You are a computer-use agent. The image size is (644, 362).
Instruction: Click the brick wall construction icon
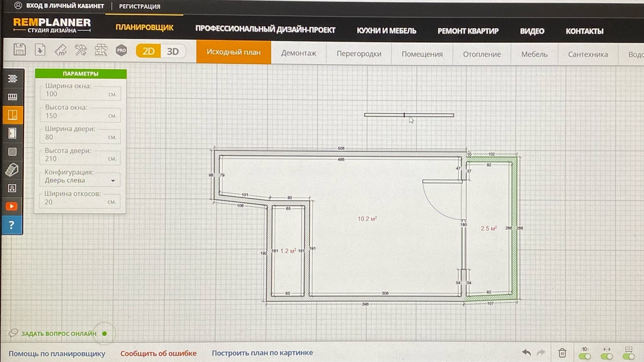[100, 50]
